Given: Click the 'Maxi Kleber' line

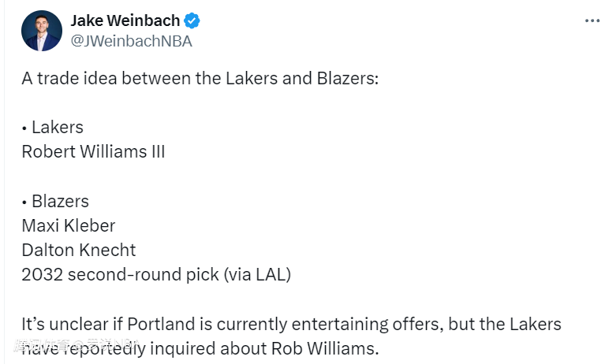Looking at the screenshot, I should click(69, 225).
